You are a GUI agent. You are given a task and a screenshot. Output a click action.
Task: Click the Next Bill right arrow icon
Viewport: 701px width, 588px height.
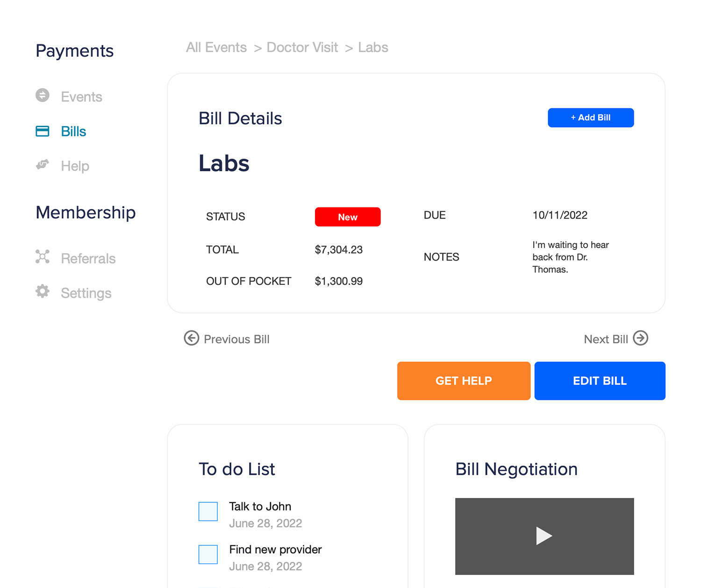tap(640, 338)
